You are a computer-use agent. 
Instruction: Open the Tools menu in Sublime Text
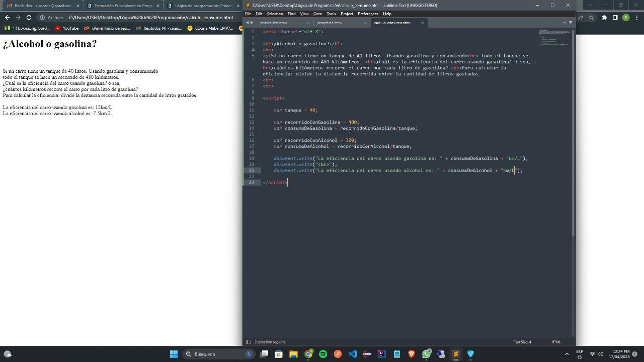[331, 14]
